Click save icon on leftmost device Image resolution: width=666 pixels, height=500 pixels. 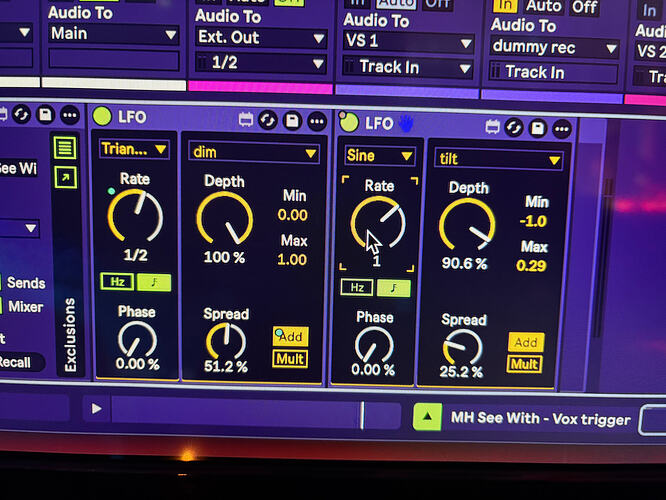coord(45,115)
